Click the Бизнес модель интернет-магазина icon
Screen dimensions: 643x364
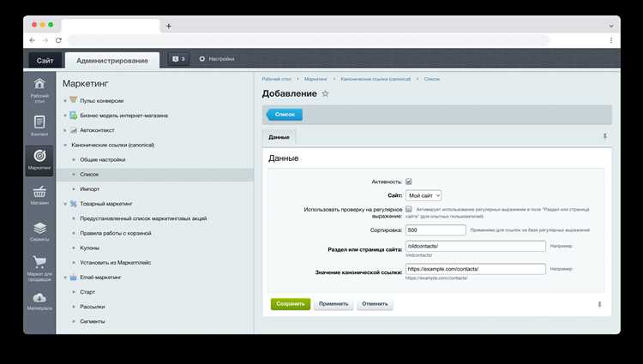point(74,115)
